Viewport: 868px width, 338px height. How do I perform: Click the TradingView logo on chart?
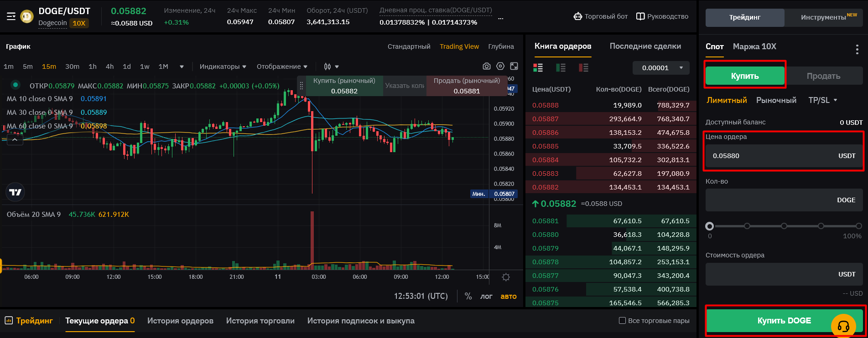(x=16, y=192)
